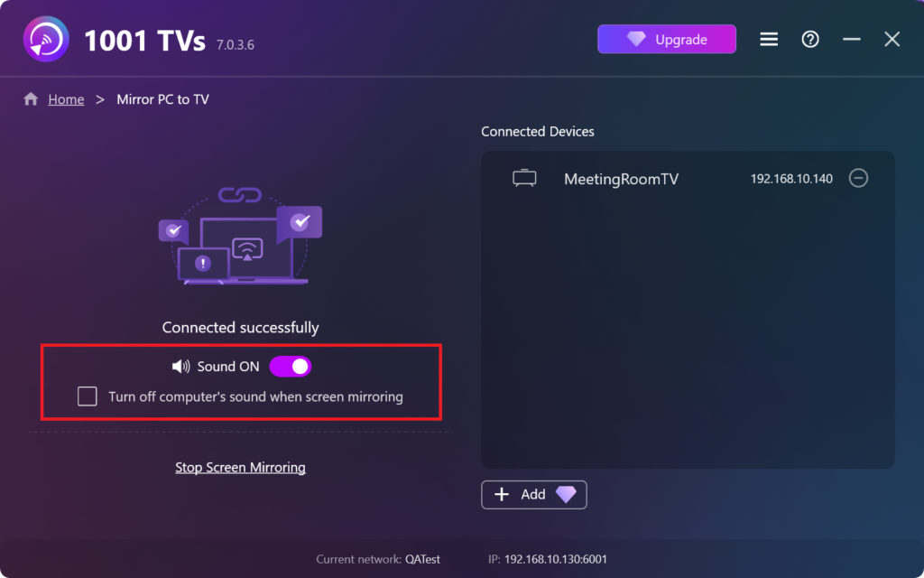
Task: Go back to Home via breadcrumb link
Action: point(66,99)
